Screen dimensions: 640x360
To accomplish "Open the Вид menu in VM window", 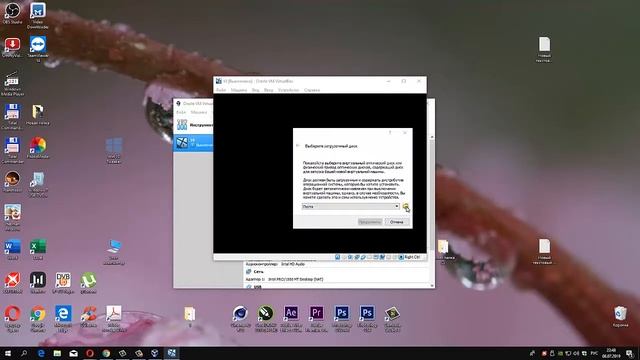I will 256,90.
